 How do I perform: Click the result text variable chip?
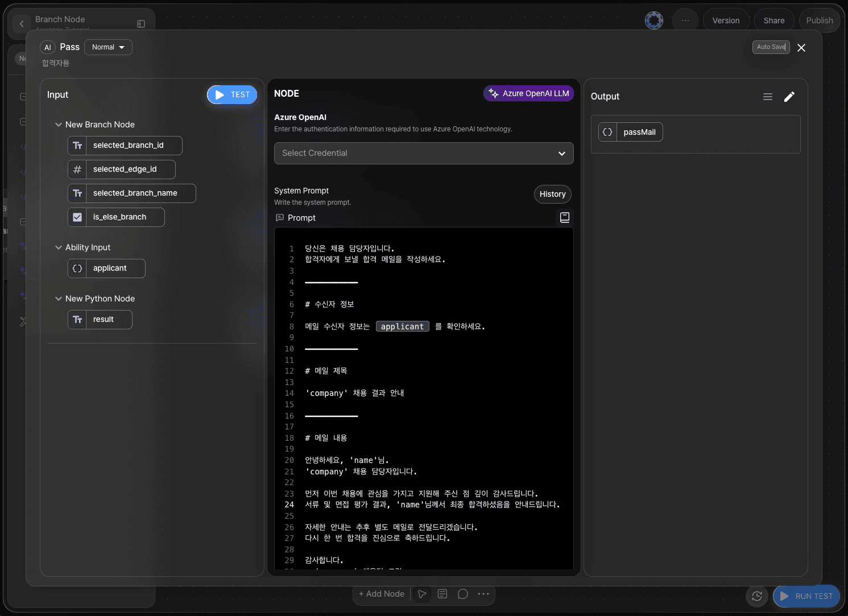100,320
